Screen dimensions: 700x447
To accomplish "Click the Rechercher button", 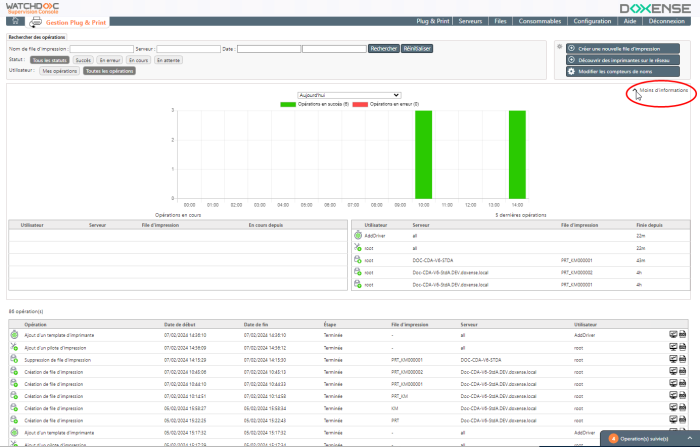I will [383, 48].
